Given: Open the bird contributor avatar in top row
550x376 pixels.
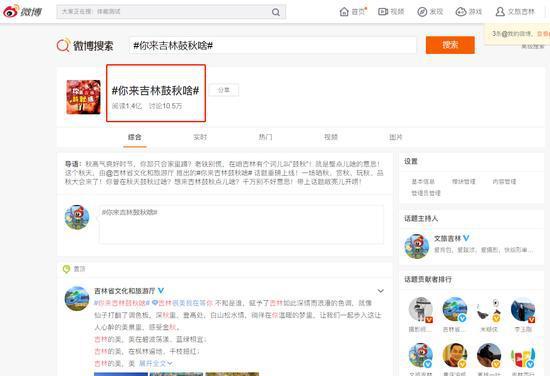Looking at the screenshot, I should pos(489,309).
